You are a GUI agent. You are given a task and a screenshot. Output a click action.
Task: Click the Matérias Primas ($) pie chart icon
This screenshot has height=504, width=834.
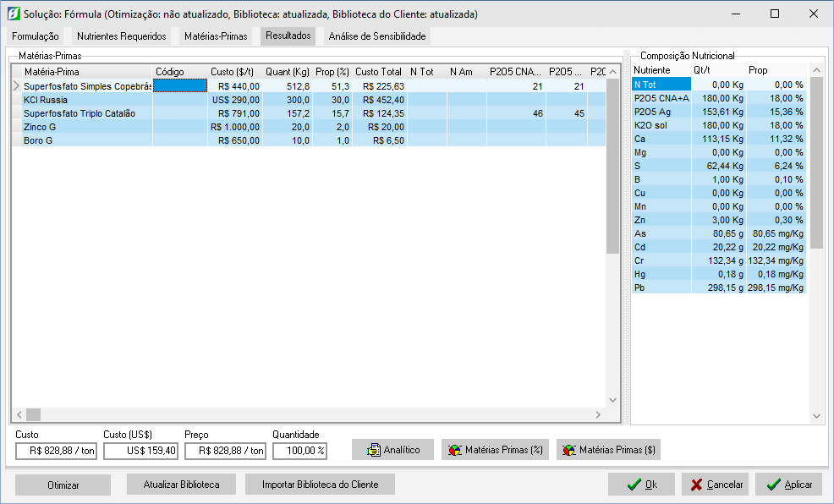point(569,450)
